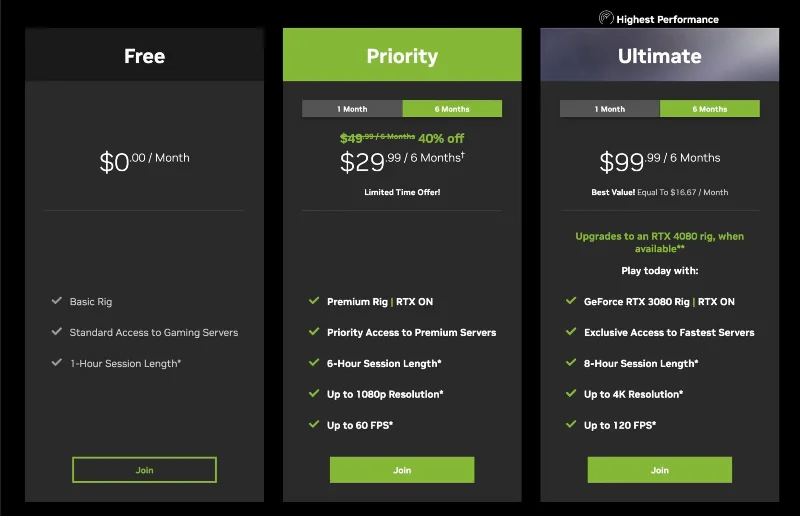This screenshot has height=516, width=800.
Task: Click the Free plan header
Action: 144,55
